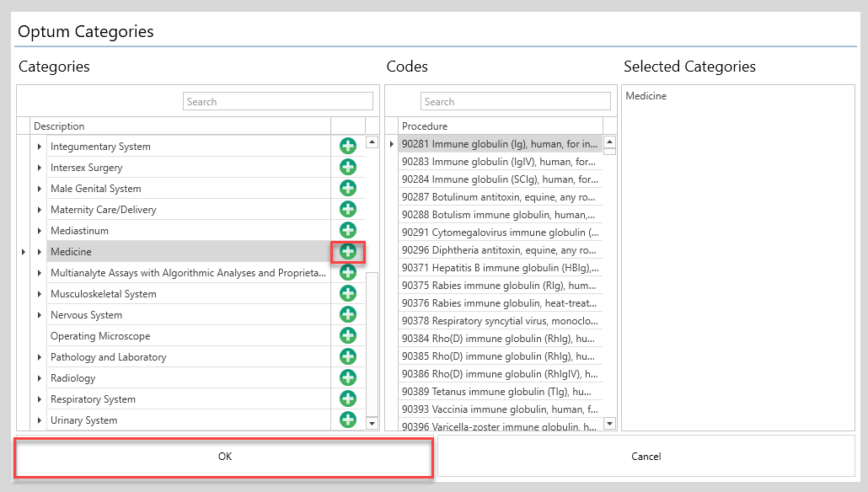Add Respiratory System with plus icon
868x492 pixels.
[x=348, y=398]
